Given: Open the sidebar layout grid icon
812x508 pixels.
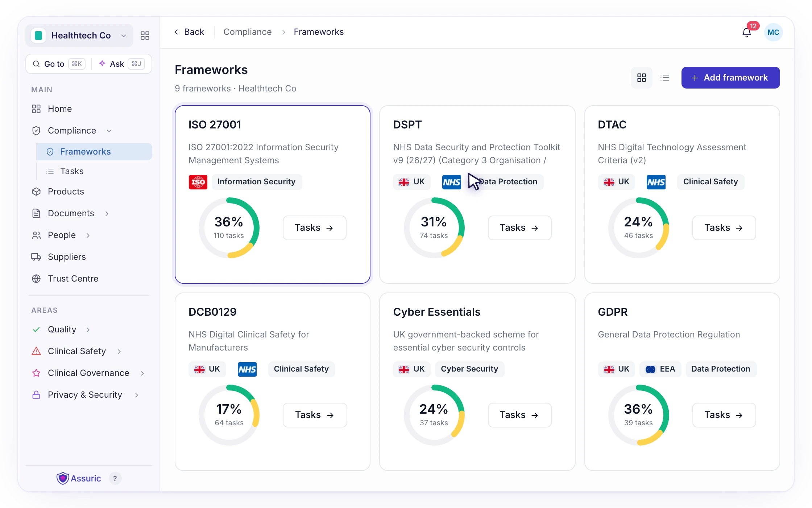Looking at the screenshot, I should [x=145, y=36].
